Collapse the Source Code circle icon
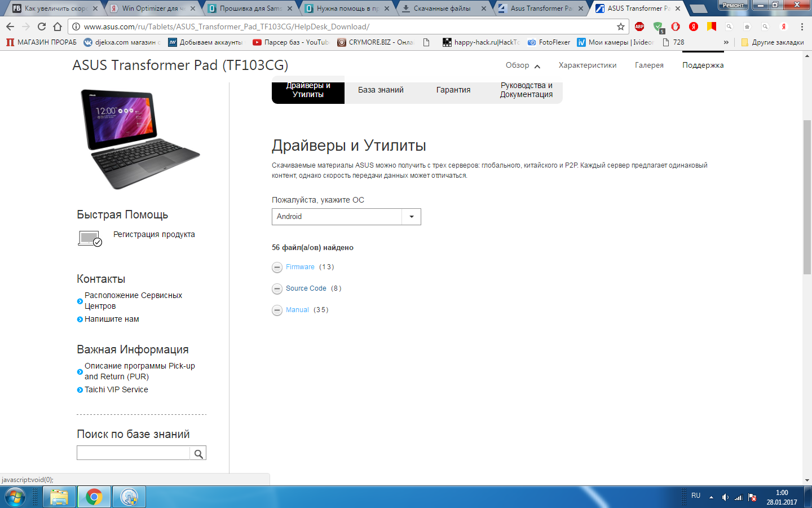This screenshot has width=812, height=508. pos(277,289)
